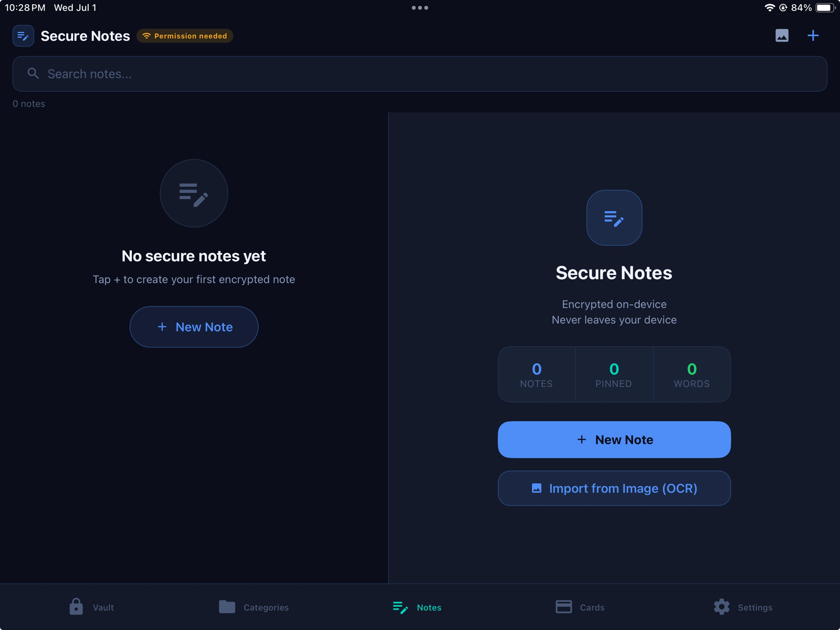This screenshot has width=840, height=630.
Task: Tap the outlined New Note button under the empty-state message
Action: (x=194, y=327)
